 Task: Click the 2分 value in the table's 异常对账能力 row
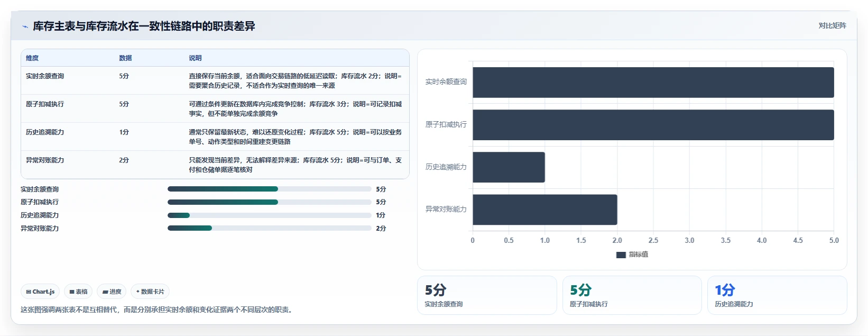click(x=124, y=160)
